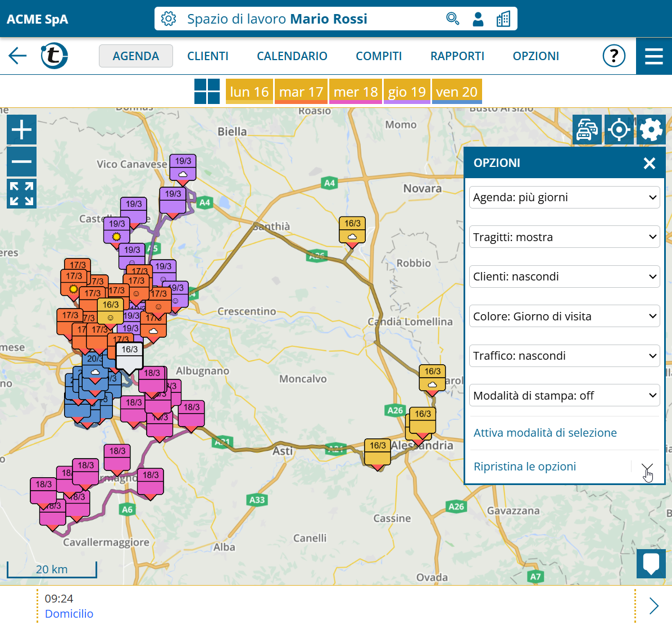Click the Domicilio link
The height and width of the screenshot is (625, 672).
coord(69,614)
